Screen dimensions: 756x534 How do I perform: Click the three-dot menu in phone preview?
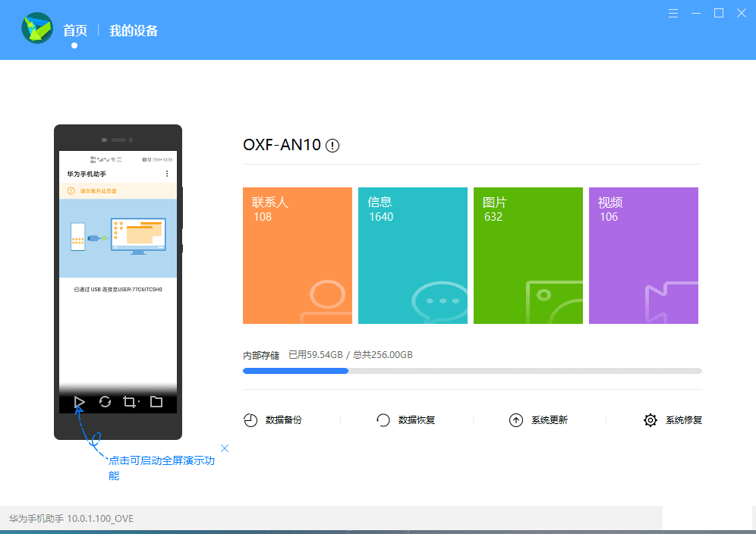[x=167, y=174]
